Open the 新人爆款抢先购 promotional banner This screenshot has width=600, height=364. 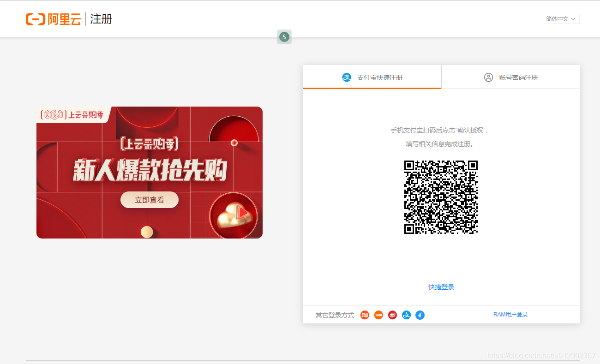[150, 173]
